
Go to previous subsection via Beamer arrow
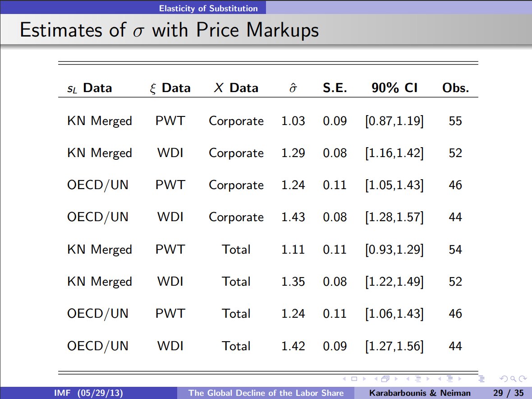click(408, 379)
